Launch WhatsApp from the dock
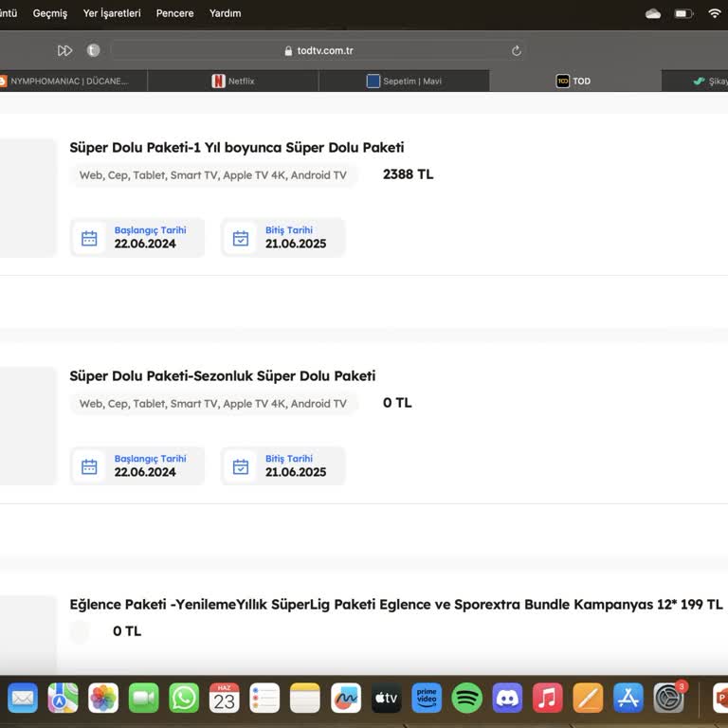The image size is (728, 728). pos(184,699)
